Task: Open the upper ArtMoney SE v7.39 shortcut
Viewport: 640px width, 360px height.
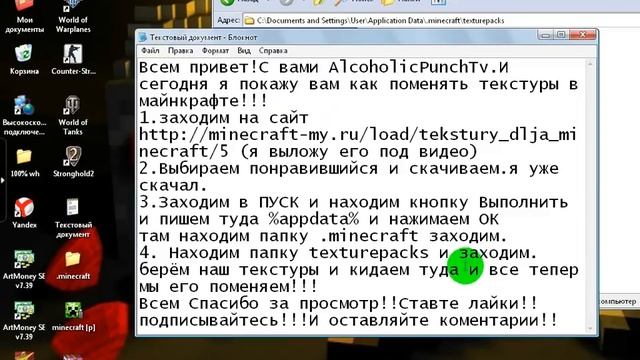Action: click(24, 269)
